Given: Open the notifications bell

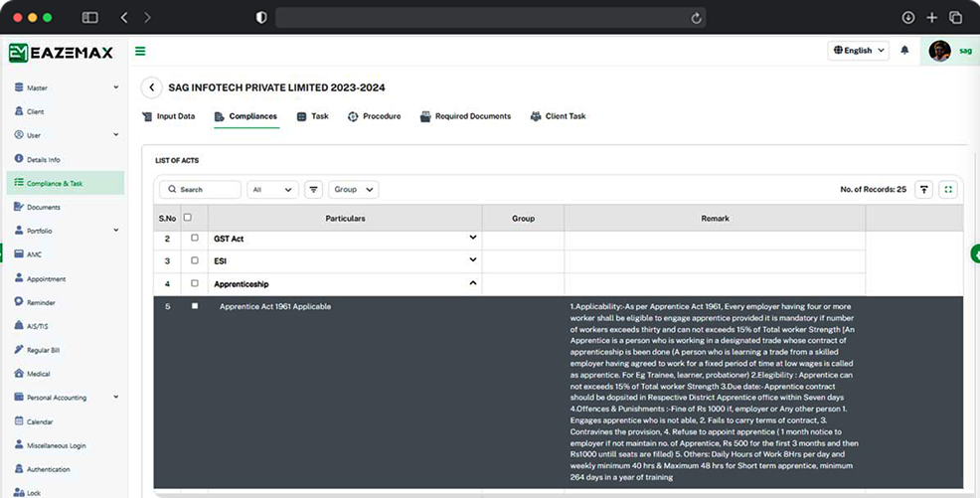Looking at the screenshot, I should tap(904, 50).
